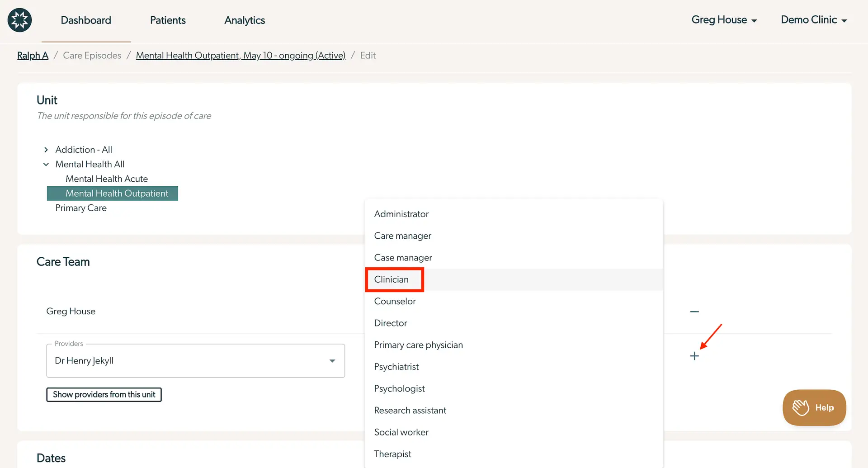Open the Mental Health Outpatient episode link
This screenshot has width=868, height=468.
[x=241, y=55]
